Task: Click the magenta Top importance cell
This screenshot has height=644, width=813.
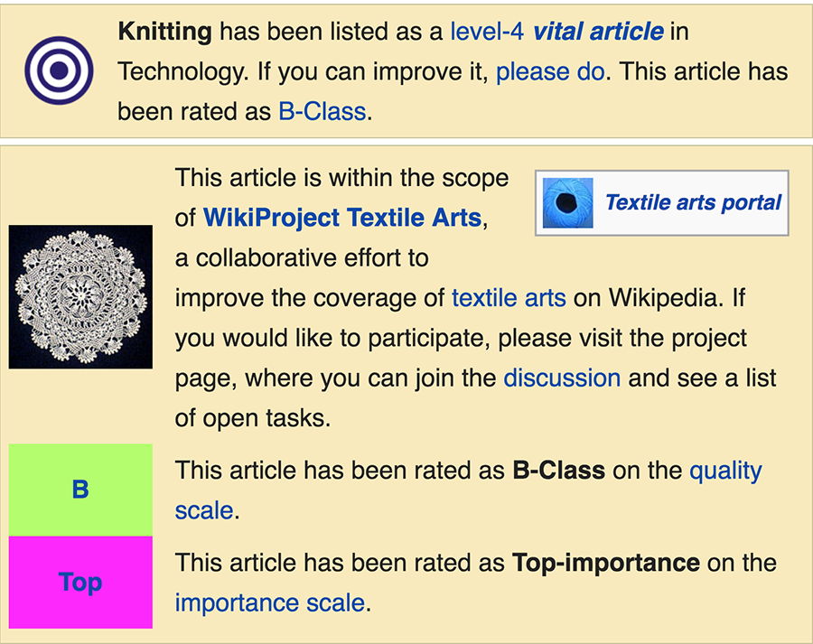Action: 80,582
